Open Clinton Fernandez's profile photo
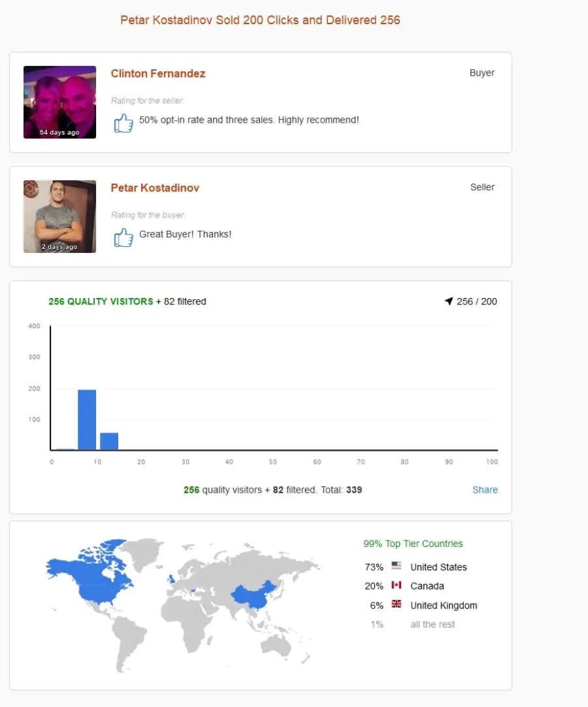The height and width of the screenshot is (707, 588). point(59,103)
